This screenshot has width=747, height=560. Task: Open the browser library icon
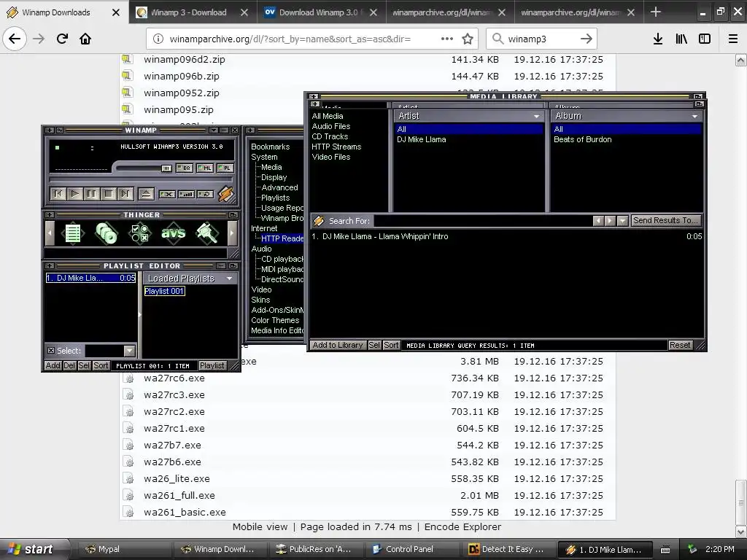(x=681, y=39)
